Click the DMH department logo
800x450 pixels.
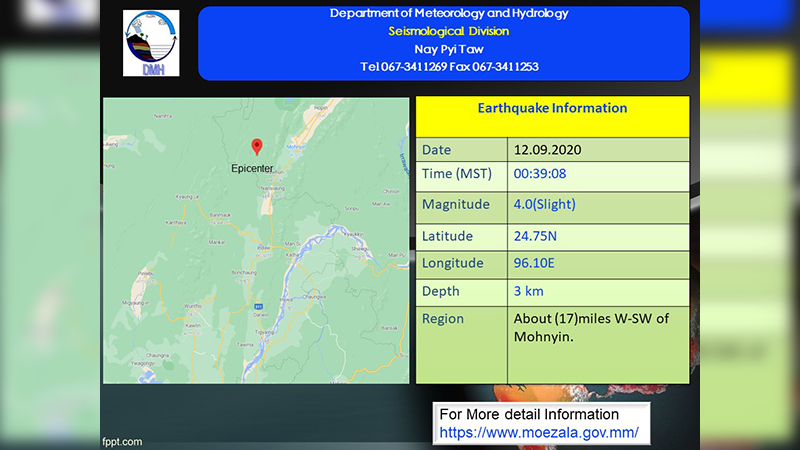tap(151, 43)
